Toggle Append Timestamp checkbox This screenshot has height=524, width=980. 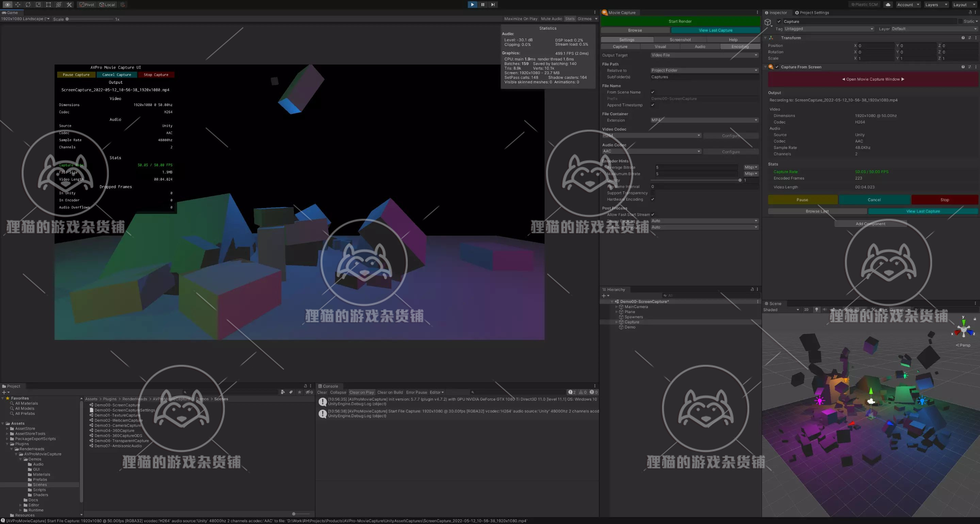click(x=652, y=105)
